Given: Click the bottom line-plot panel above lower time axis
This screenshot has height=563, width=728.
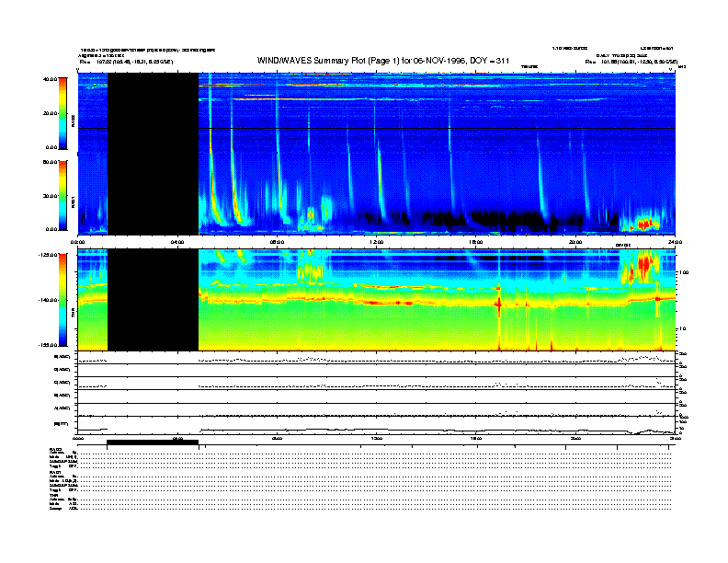Looking at the screenshot, I should [x=377, y=425].
